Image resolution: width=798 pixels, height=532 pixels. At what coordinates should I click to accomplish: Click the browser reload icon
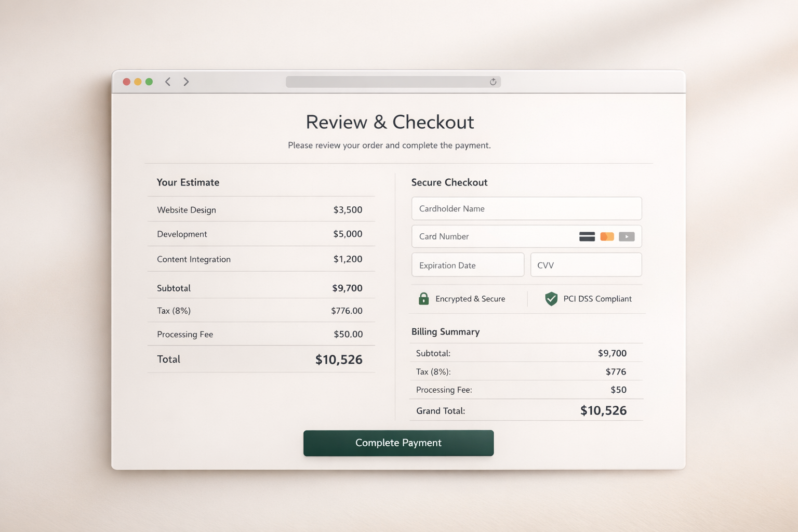pyautogui.click(x=493, y=82)
